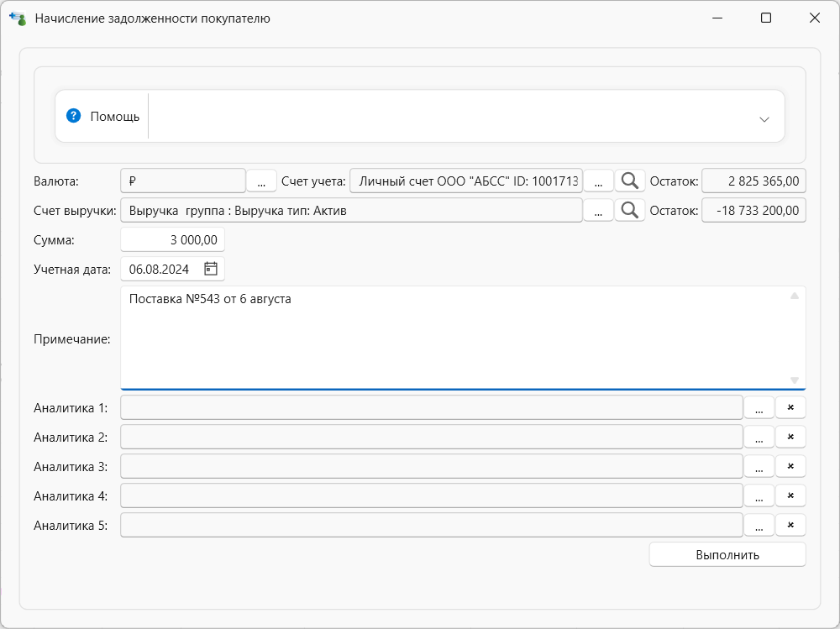Expand the Помощь help panel chevron
The image size is (840, 629).
[764, 119]
